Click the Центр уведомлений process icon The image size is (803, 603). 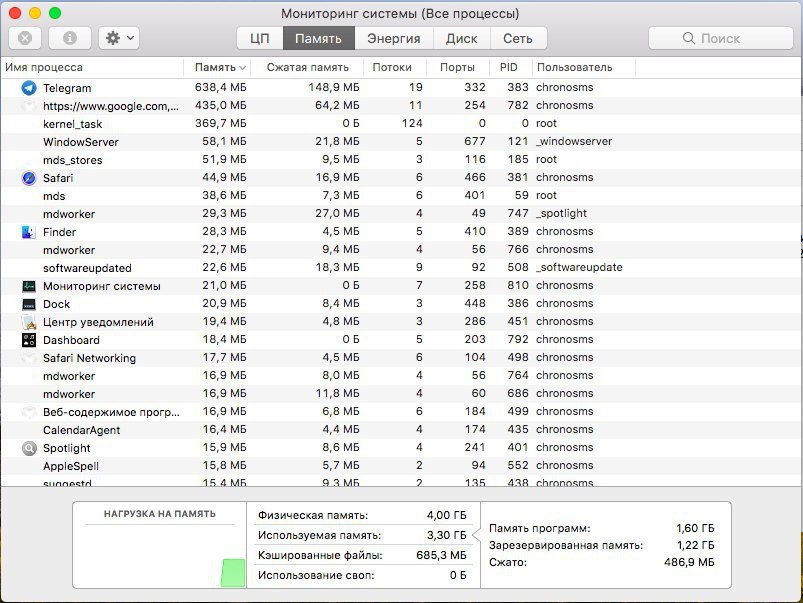click(x=29, y=322)
